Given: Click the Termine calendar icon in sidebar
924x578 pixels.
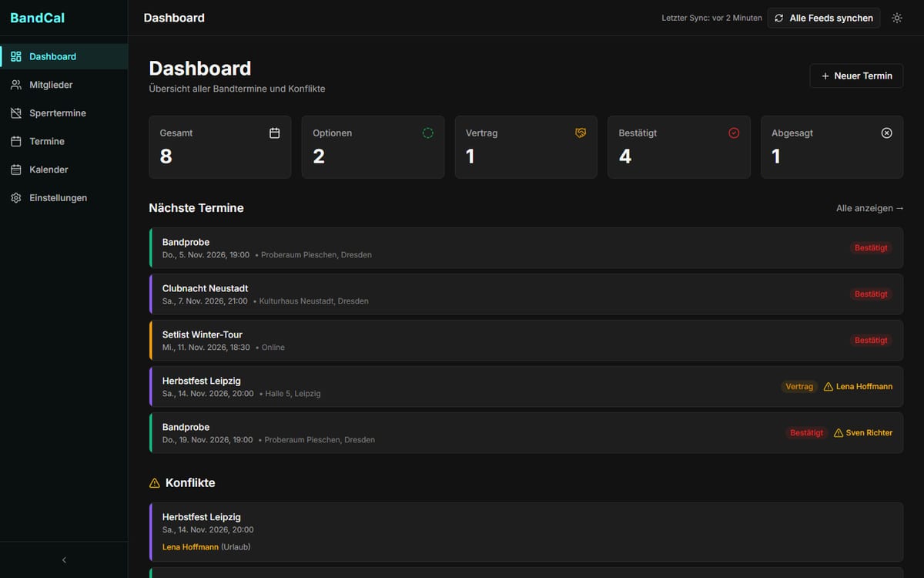Looking at the screenshot, I should point(16,141).
